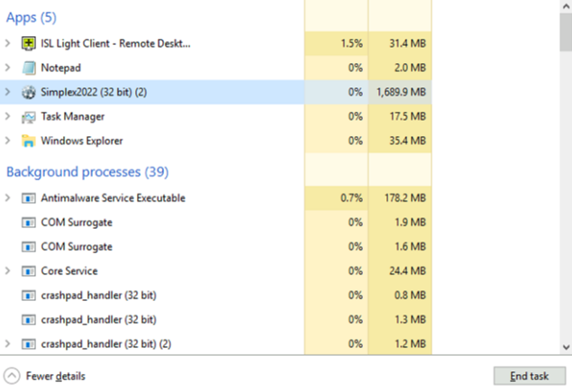Click the 1.6 MB COM Surrogate icon
572x392 pixels.
click(x=29, y=247)
